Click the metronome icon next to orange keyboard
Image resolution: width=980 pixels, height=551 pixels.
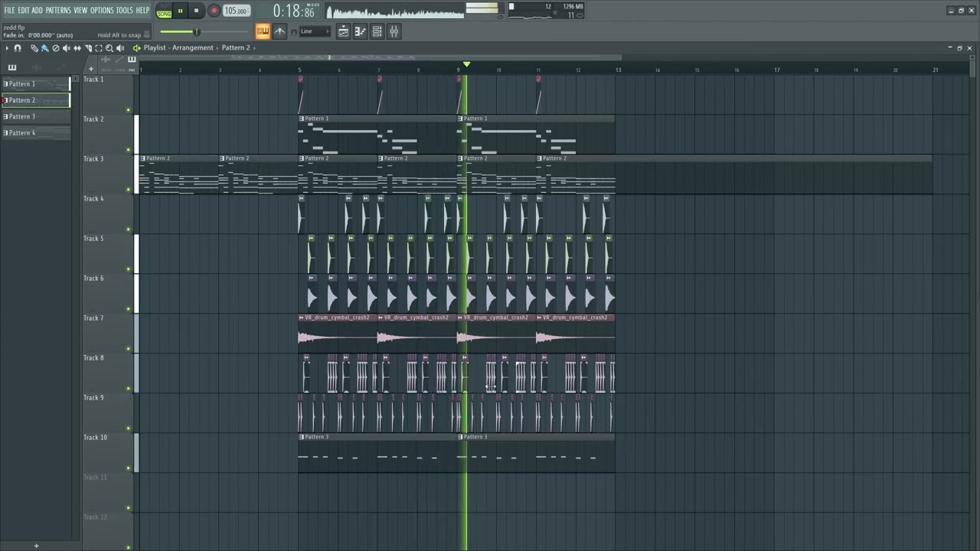tap(279, 31)
